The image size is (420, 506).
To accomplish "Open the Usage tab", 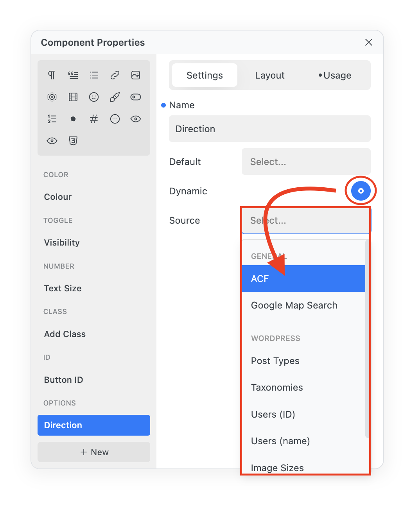I will pos(335,75).
